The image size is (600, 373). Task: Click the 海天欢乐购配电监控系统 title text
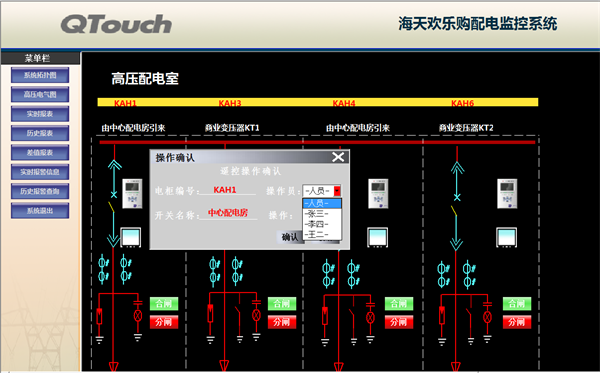click(x=478, y=24)
